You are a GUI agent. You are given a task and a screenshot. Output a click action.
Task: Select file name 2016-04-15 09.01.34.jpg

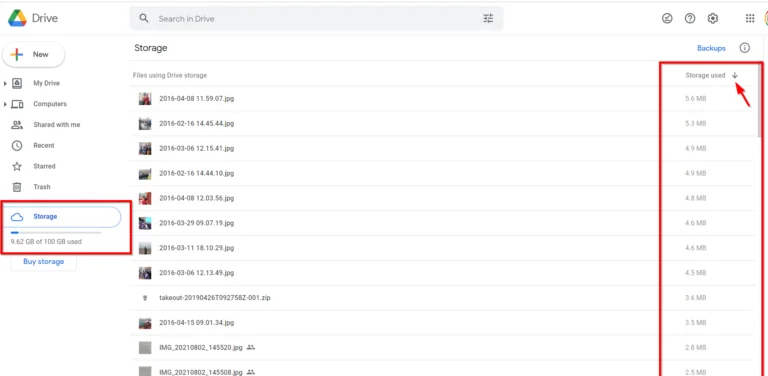pos(196,323)
